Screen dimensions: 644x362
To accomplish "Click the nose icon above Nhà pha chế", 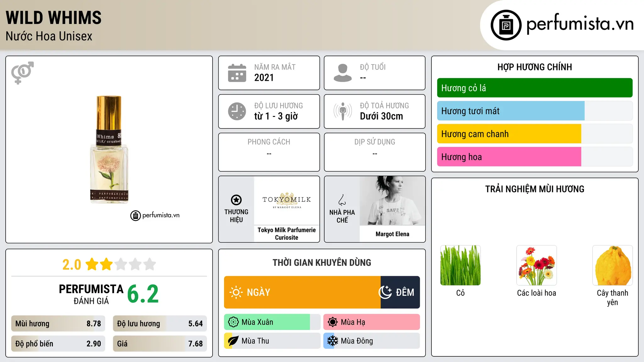I will coord(342,200).
